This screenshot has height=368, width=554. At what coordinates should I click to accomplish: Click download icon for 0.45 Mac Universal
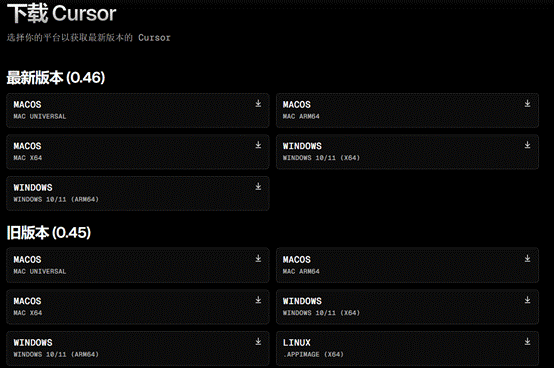click(258, 259)
